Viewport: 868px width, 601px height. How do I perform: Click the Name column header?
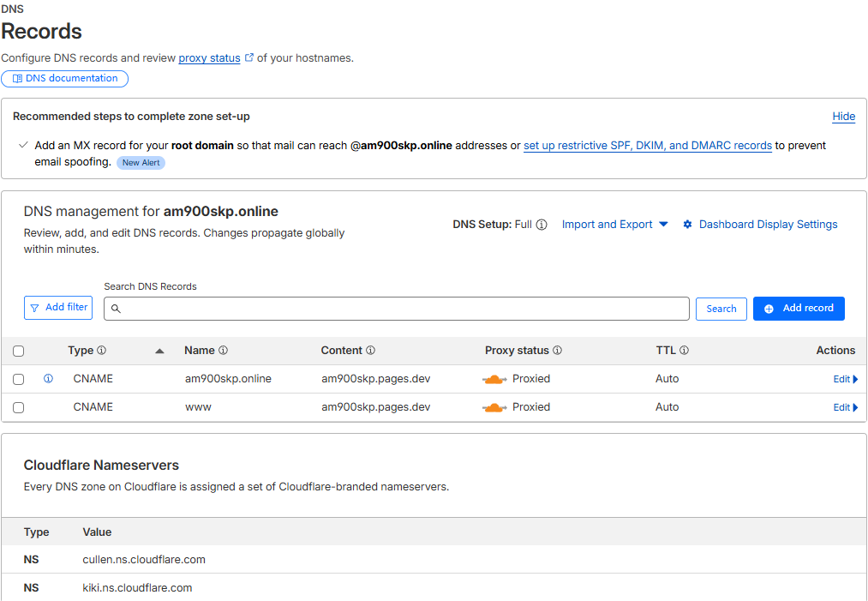click(200, 351)
